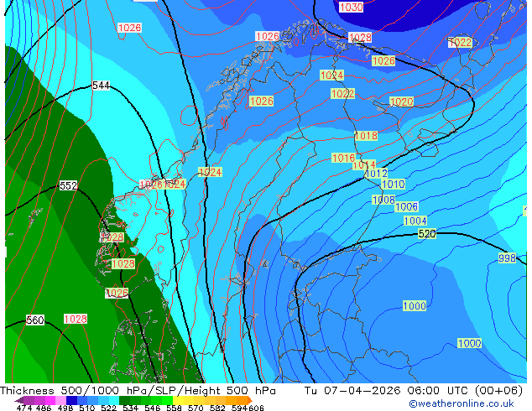Click the 1030 pressure label

pyautogui.click(x=351, y=7)
